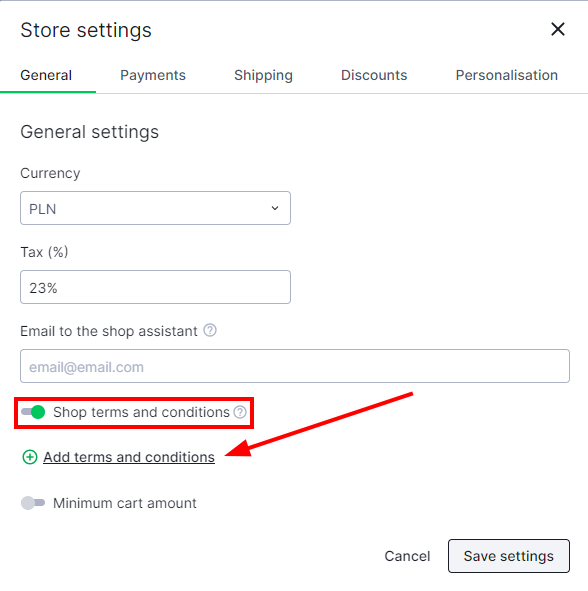
Task: Click help icon beside Email to shop assistant
Action: 210,330
